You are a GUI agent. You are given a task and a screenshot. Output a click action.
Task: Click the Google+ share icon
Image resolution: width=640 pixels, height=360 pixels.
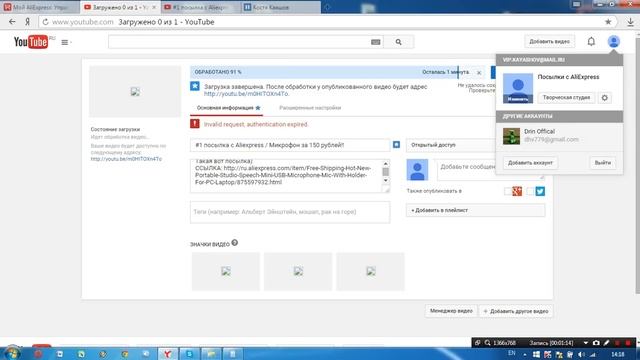(x=517, y=191)
